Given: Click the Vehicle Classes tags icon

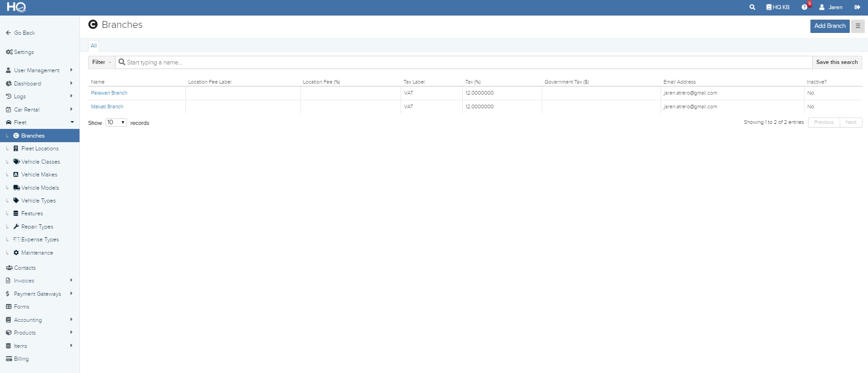Looking at the screenshot, I should tap(16, 162).
